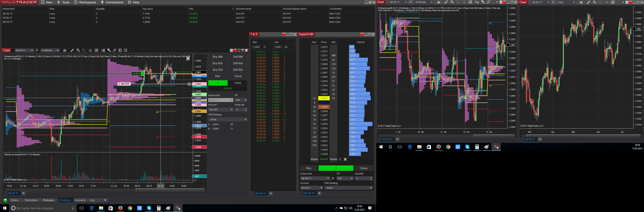Click Buy Mkt in Chart Trader
This screenshot has width=644, height=212.
pyautogui.click(x=218, y=57)
